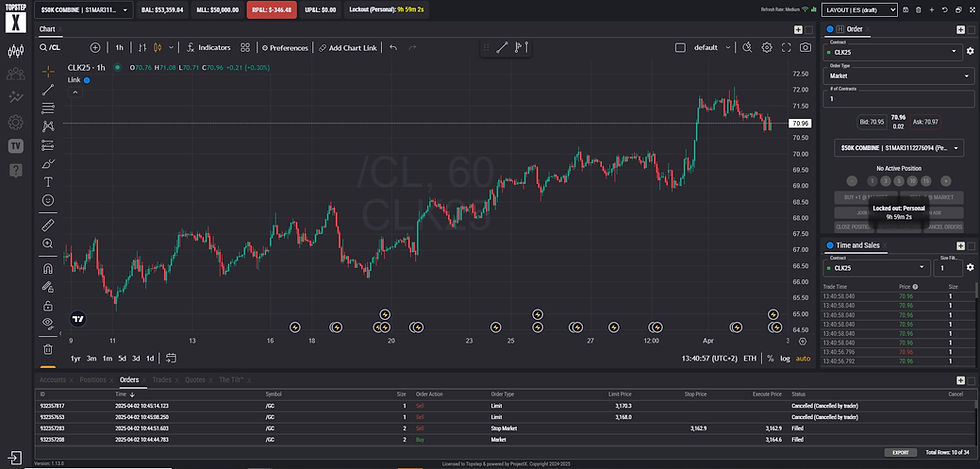The height and width of the screenshot is (469, 980).
Task: Select the ruler measure tool
Action: (x=48, y=225)
